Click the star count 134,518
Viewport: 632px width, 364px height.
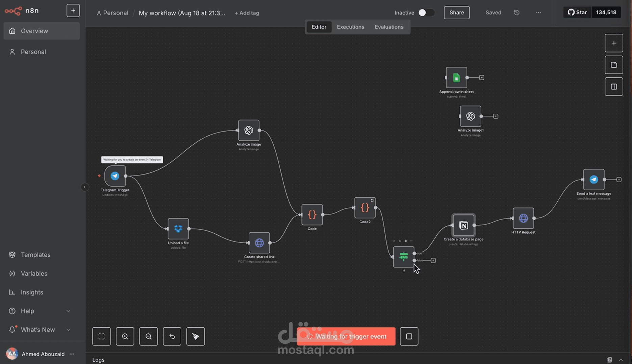point(606,12)
